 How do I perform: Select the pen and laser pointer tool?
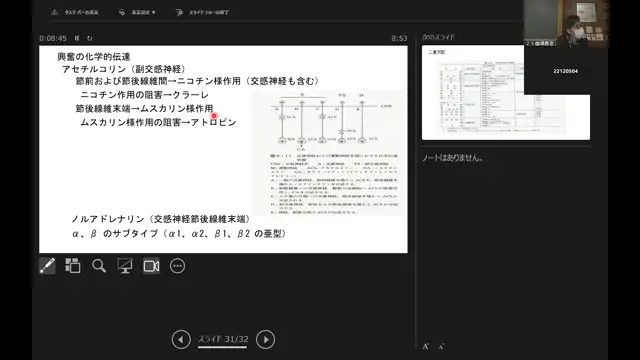click(47, 266)
